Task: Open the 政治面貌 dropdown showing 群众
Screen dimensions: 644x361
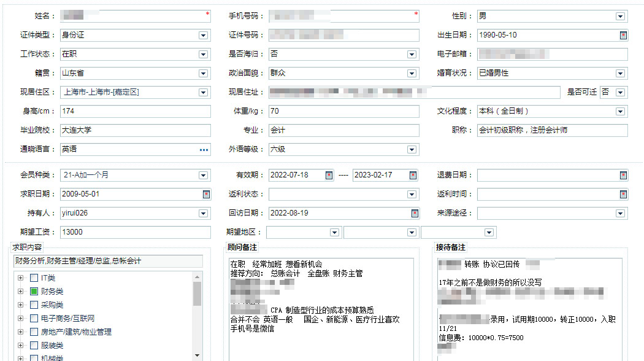Action: [412, 73]
